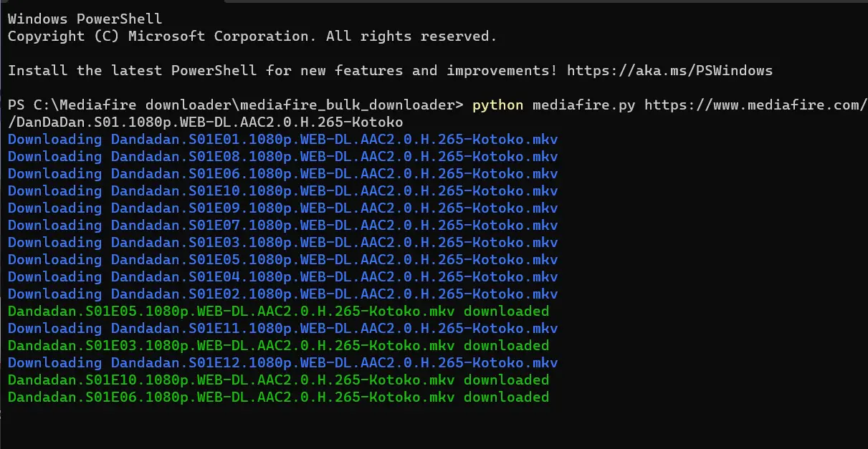This screenshot has width=868, height=449.
Task: Click the Downloading S01E07 line
Action: [x=283, y=226]
